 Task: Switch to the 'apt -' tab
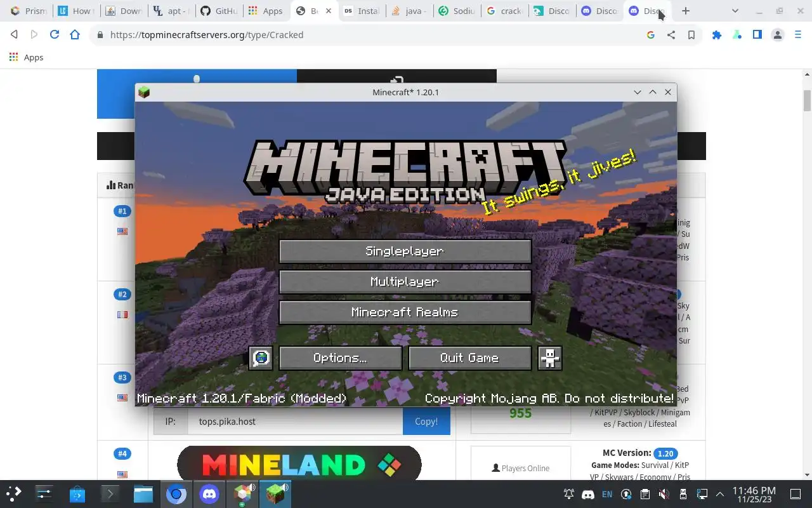(171, 11)
